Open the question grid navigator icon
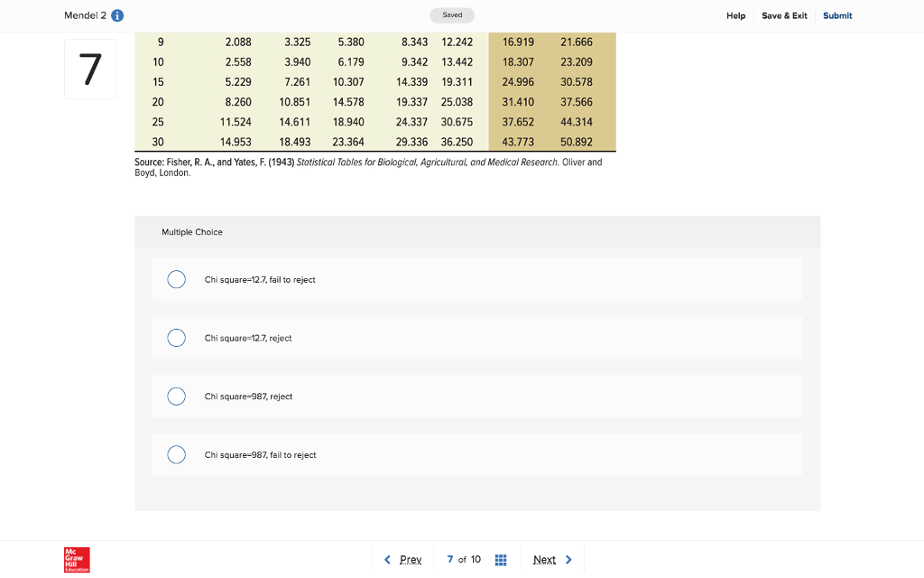 point(501,560)
